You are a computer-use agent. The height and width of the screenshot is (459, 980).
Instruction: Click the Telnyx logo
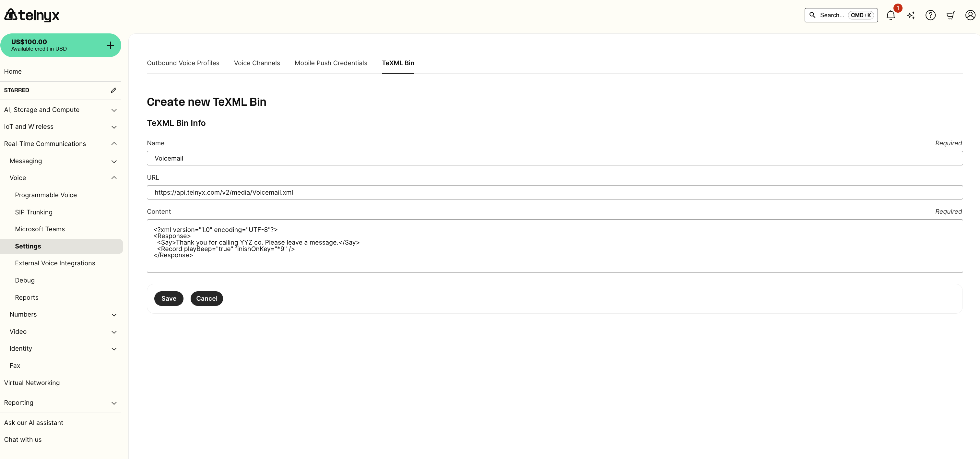(32, 15)
